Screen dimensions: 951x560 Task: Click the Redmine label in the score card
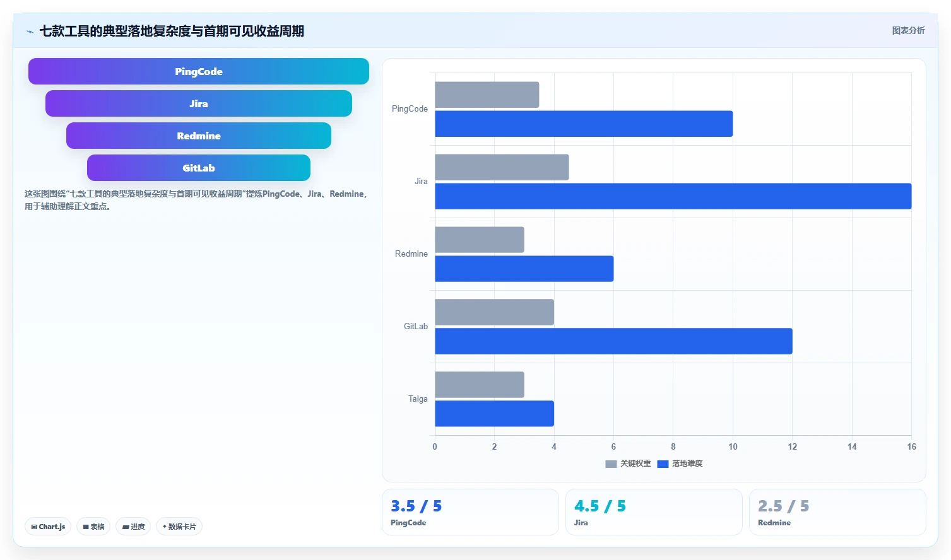point(774,523)
